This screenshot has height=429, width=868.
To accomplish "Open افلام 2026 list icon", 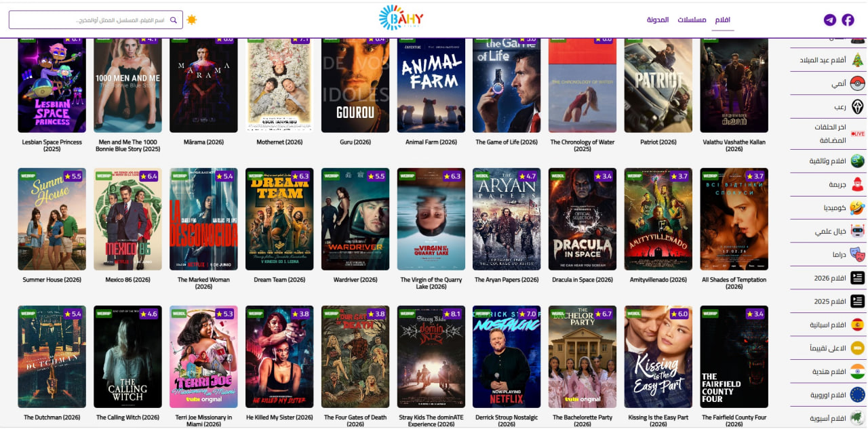I will tap(858, 278).
